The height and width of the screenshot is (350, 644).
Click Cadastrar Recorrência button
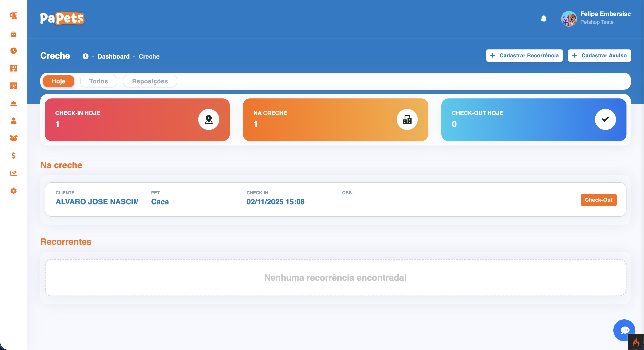(x=524, y=55)
